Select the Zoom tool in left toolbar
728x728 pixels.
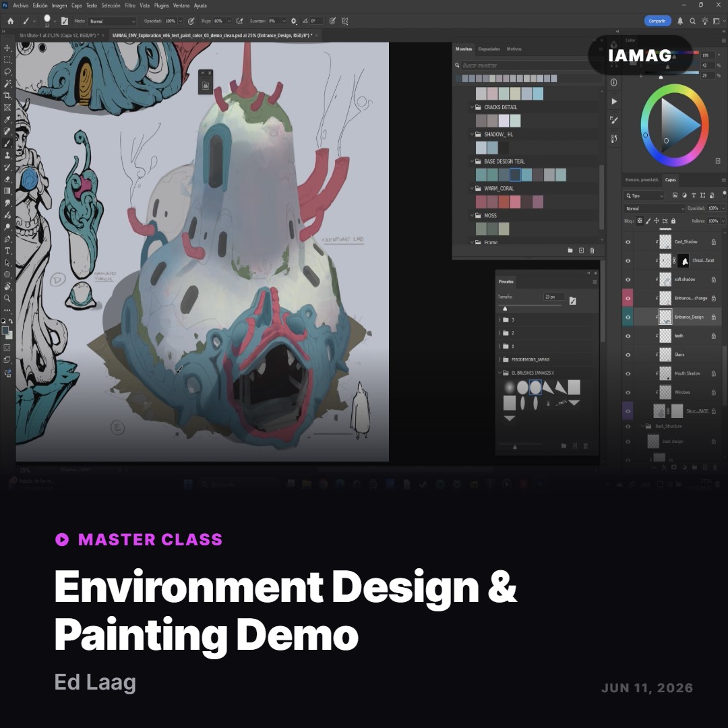[7, 298]
